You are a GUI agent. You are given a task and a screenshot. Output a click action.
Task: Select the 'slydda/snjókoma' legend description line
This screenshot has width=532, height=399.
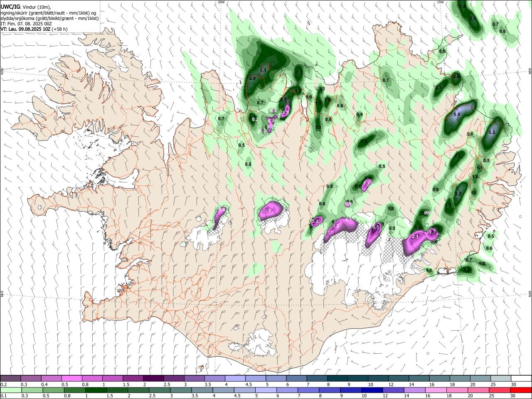[x=49, y=18]
